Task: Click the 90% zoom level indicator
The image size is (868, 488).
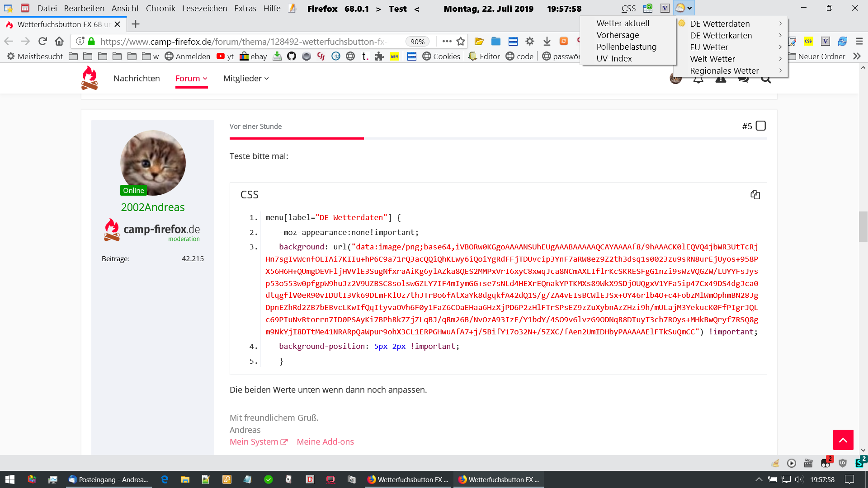Action: coord(417,42)
